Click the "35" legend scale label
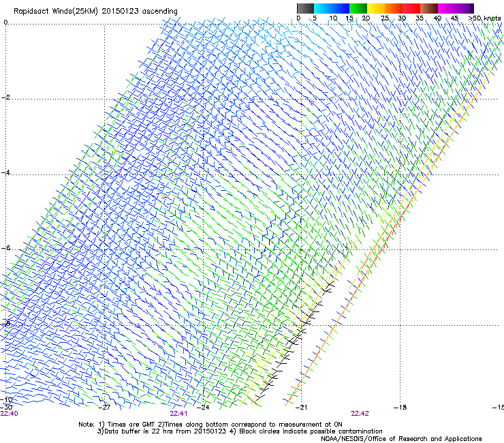This screenshot has width=504, height=443. coord(420,18)
